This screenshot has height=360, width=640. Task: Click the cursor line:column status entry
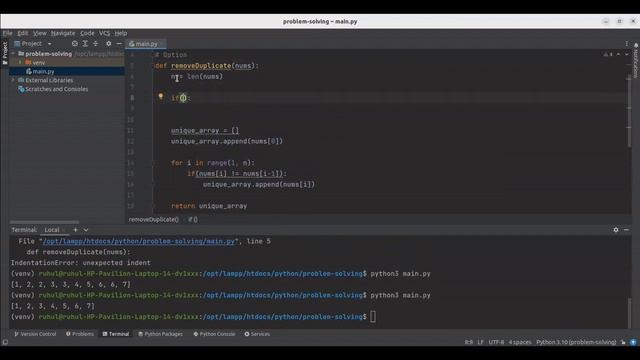point(469,342)
